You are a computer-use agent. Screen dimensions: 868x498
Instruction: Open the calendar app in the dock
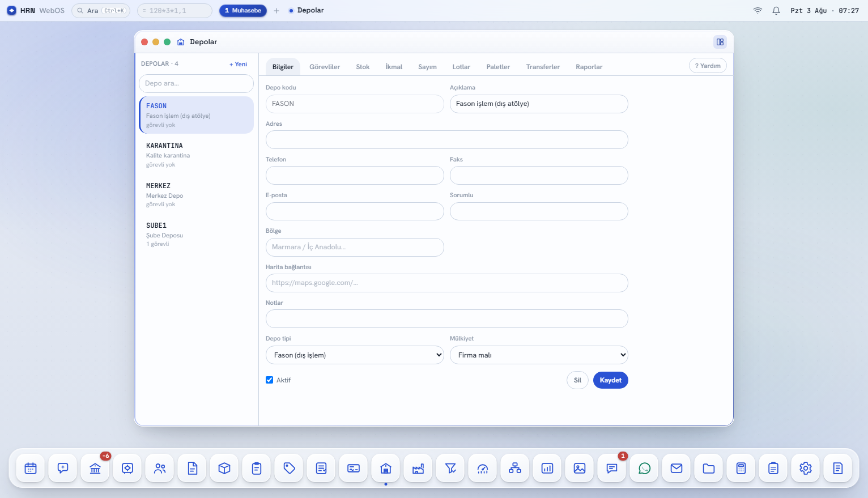31,469
